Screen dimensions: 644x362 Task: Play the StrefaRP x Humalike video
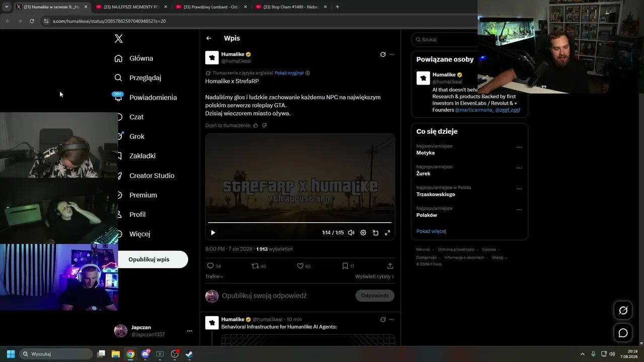pos(213,233)
